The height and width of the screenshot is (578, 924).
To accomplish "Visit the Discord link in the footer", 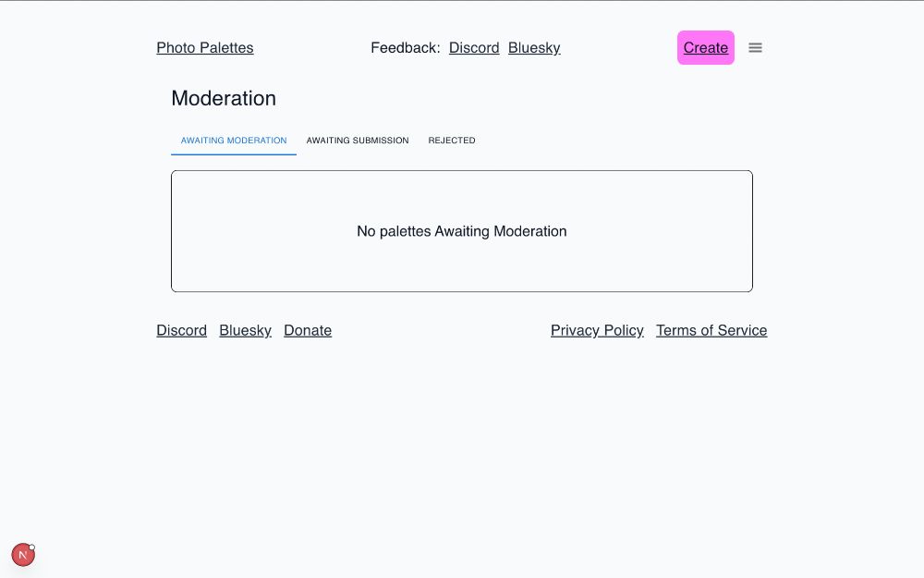I will click(181, 330).
